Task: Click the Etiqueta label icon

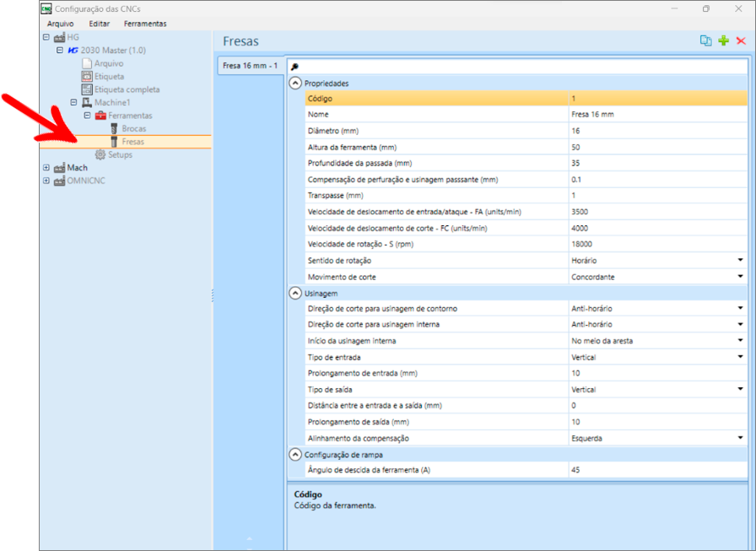Action: [x=87, y=76]
